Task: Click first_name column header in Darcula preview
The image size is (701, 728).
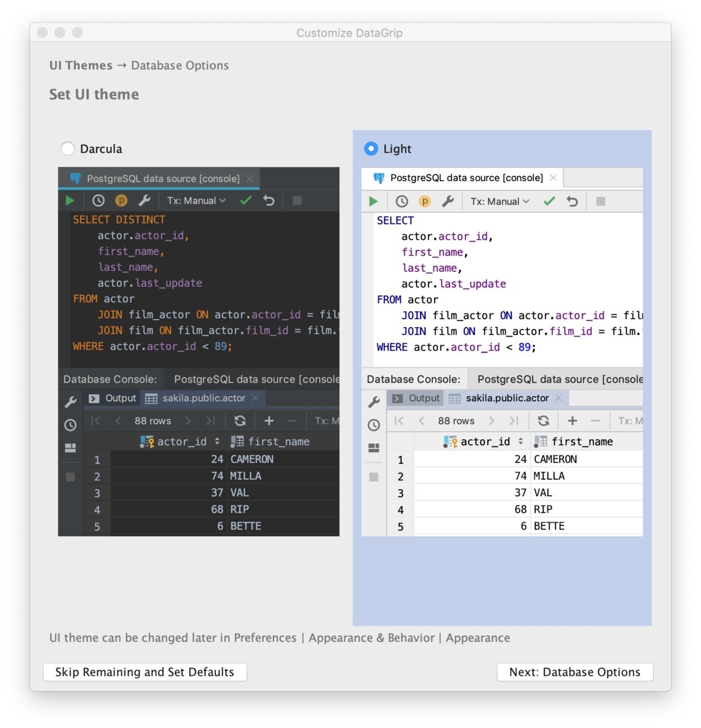Action: (x=283, y=442)
